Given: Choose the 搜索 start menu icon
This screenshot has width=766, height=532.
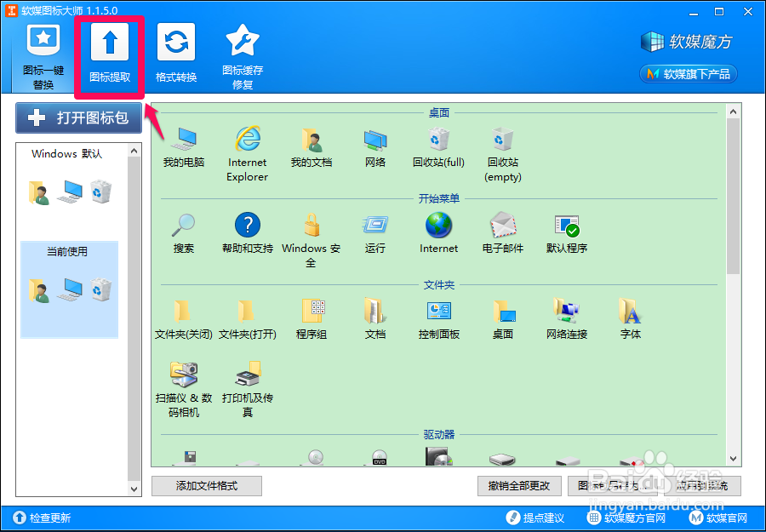Looking at the screenshot, I should coord(184,226).
